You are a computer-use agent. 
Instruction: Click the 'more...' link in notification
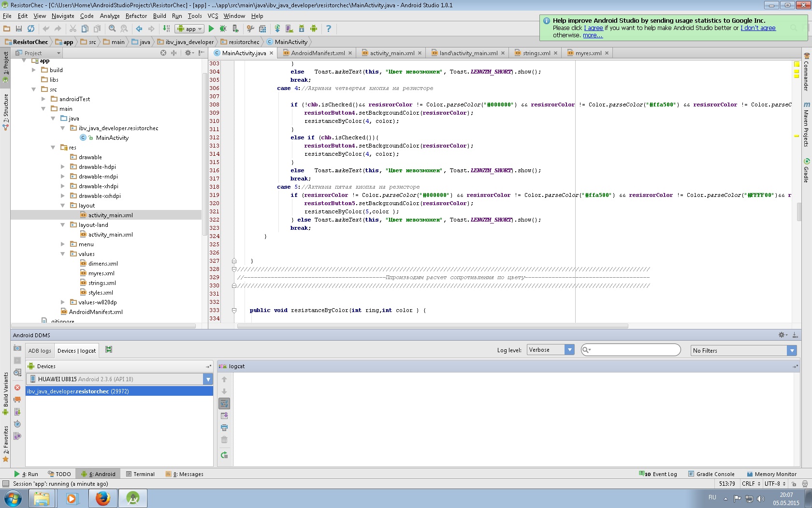click(593, 35)
